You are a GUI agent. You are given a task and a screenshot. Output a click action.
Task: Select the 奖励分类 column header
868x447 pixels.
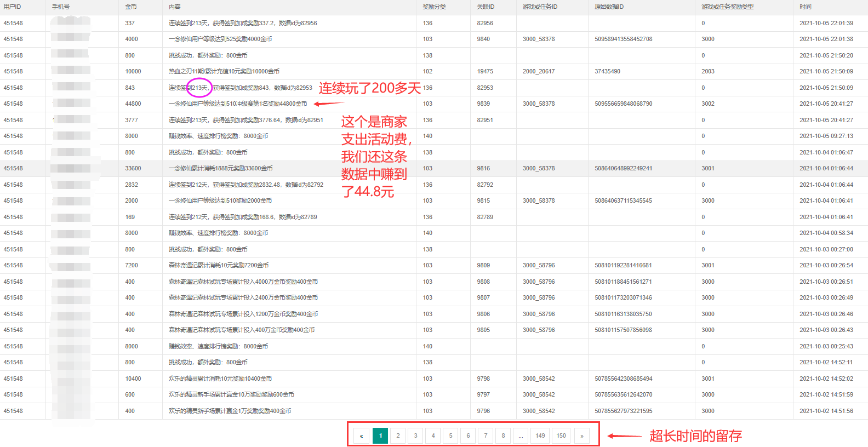(434, 7)
